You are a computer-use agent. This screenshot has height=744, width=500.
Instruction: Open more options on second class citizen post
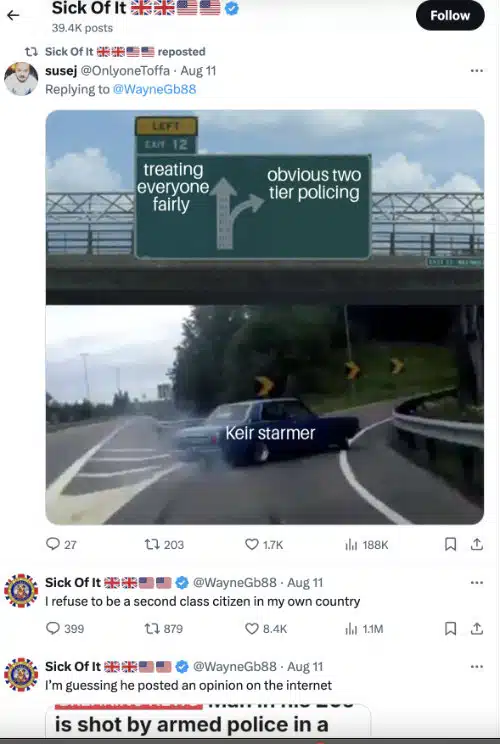tap(476, 582)
